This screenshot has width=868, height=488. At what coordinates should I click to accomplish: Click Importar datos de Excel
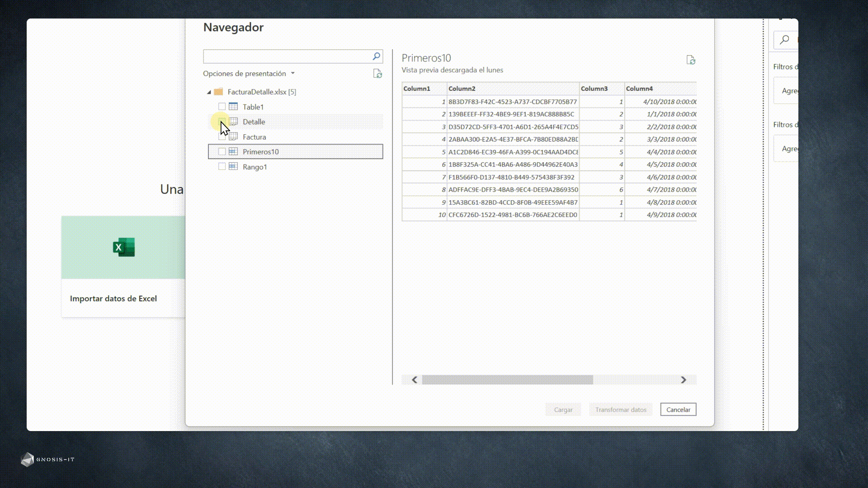click(113, 298)
